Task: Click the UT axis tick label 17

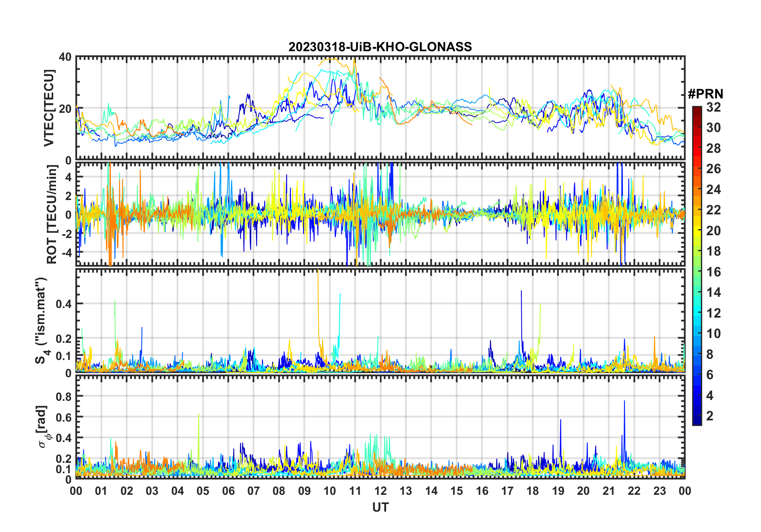Action: click(507, 491)
